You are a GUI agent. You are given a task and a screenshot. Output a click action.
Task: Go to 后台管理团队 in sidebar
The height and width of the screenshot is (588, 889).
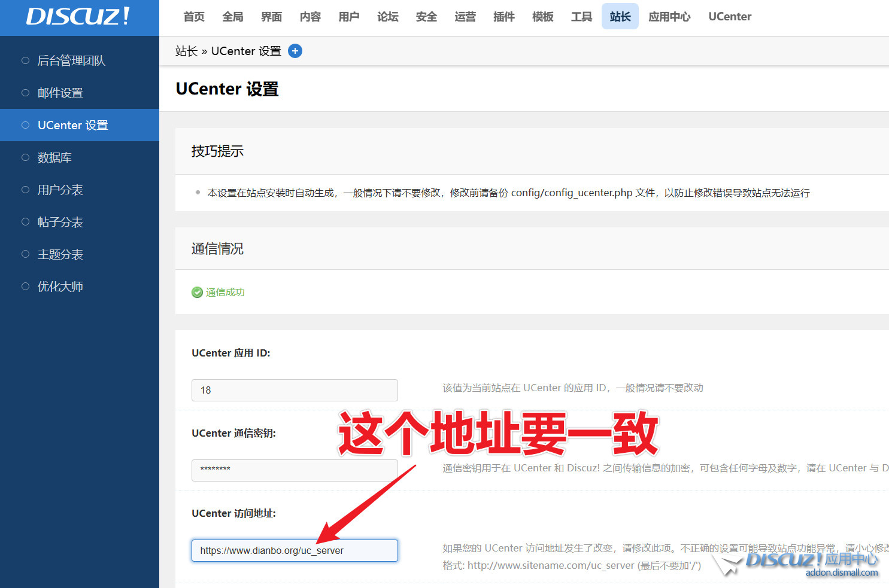80,60
